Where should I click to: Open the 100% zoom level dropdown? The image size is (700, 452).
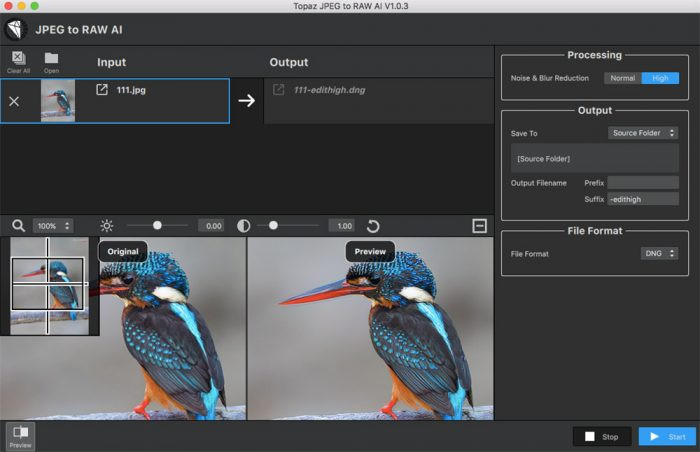(x=53, y=226)
